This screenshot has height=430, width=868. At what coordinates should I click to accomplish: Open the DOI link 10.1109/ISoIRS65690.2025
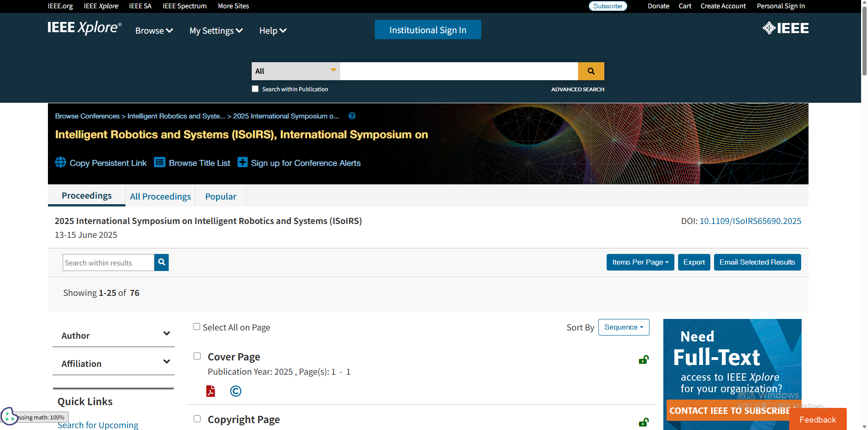(x=750, y=221)
